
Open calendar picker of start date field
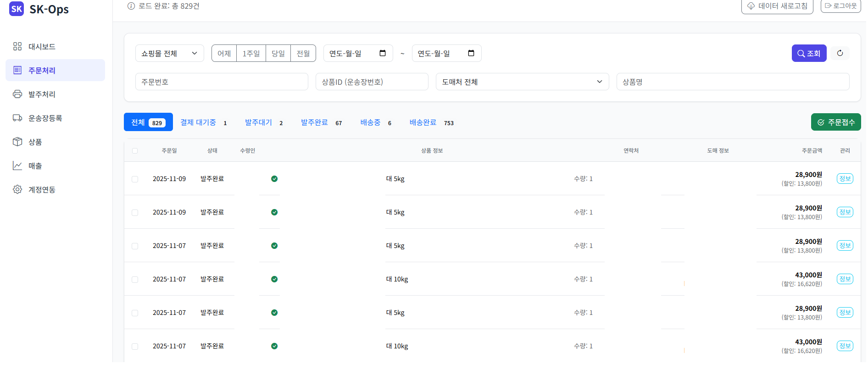pyautogui.click(x=383, y=53)
